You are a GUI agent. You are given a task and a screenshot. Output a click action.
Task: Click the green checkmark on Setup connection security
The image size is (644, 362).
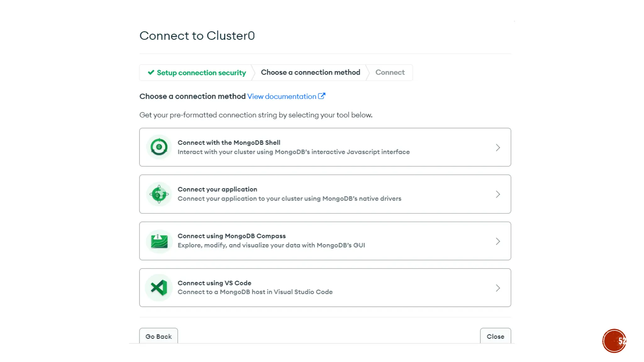point(151,73)
